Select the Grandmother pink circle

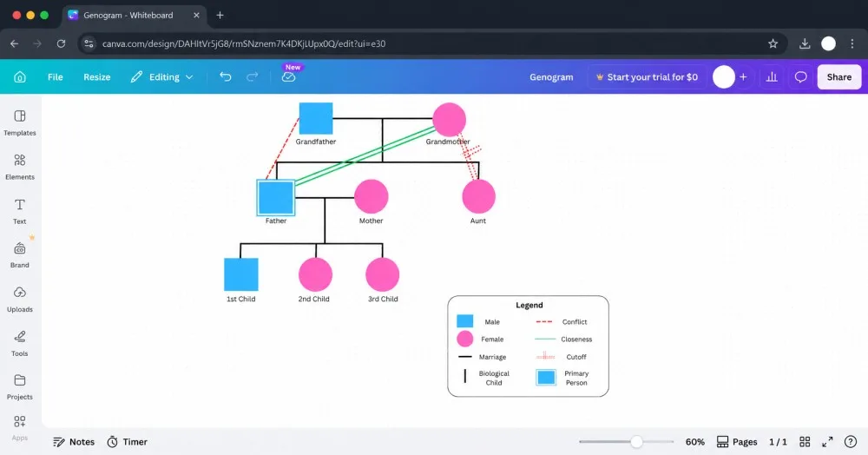tap(449, 120)
